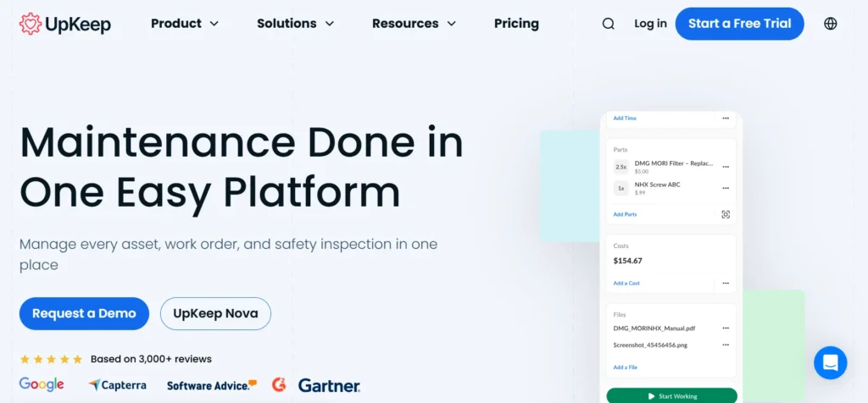Click the Gartner logo
The height and width of the screenshot is (403, 868).
(330, 385)
